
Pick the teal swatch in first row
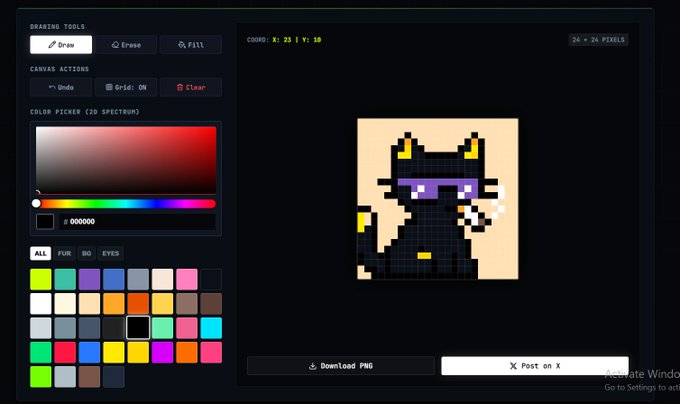[x=65, y=279]
